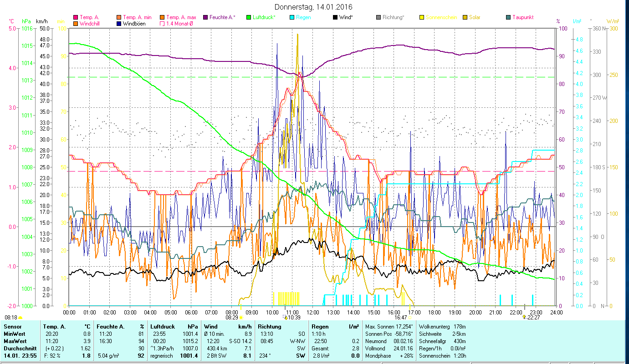Click the Gesamt: rain total label
Viewport: 629px width, 364px height.
pyautogui.click(x=320, y=348)
